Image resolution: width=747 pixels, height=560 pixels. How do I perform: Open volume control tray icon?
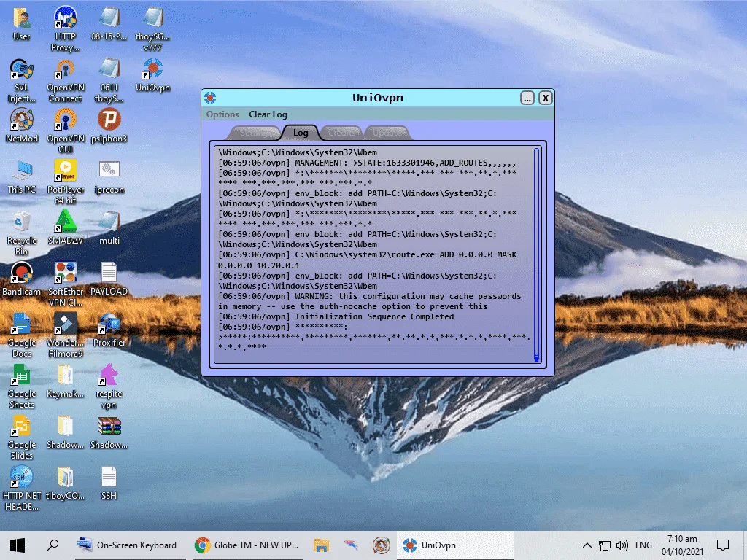[622, 545]
